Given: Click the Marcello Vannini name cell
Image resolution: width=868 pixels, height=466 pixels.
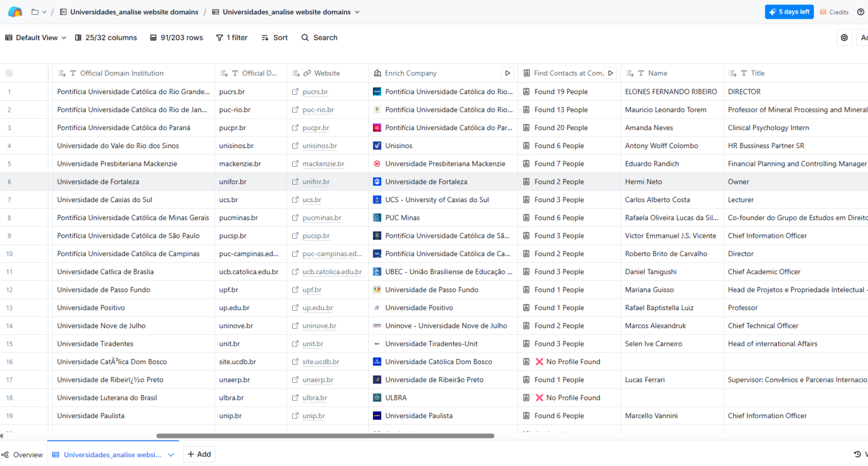Looking at the screenshot, I should 672,416.
